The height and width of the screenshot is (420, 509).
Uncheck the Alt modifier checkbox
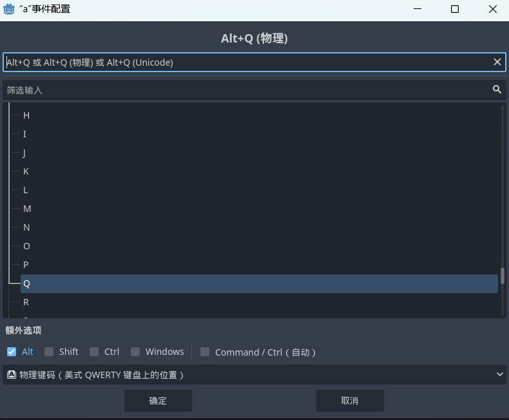pyautogui.click(x=12, y=352)
